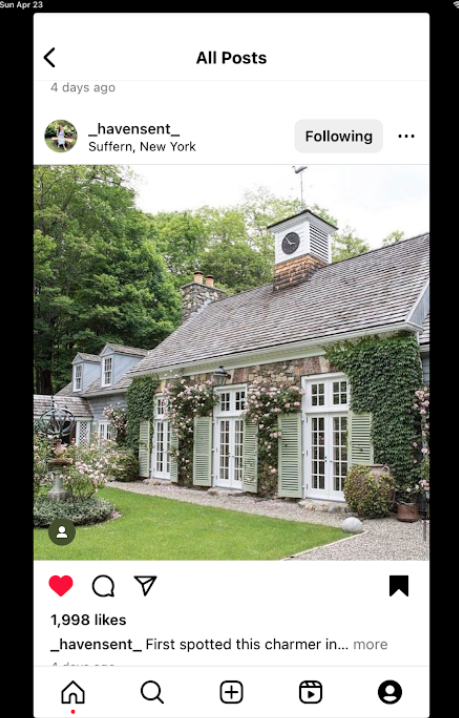Open the house photo
459x718 pixels.
(231, 362)
